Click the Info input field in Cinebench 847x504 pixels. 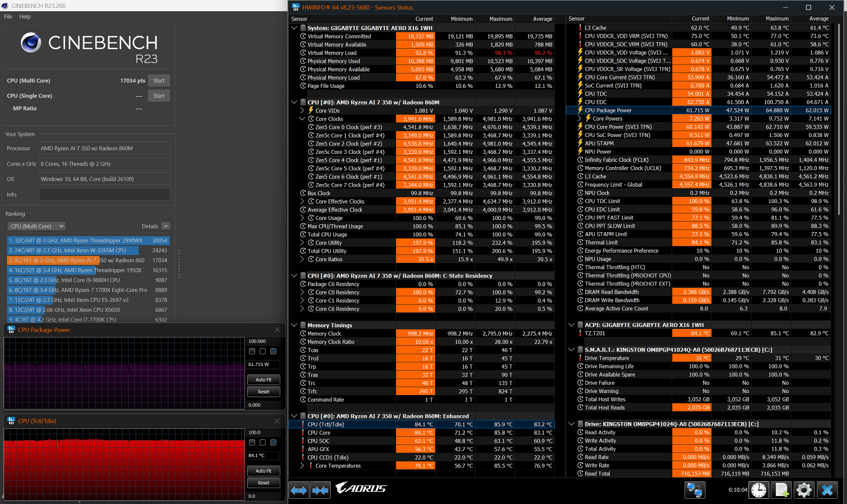point(105,195)
